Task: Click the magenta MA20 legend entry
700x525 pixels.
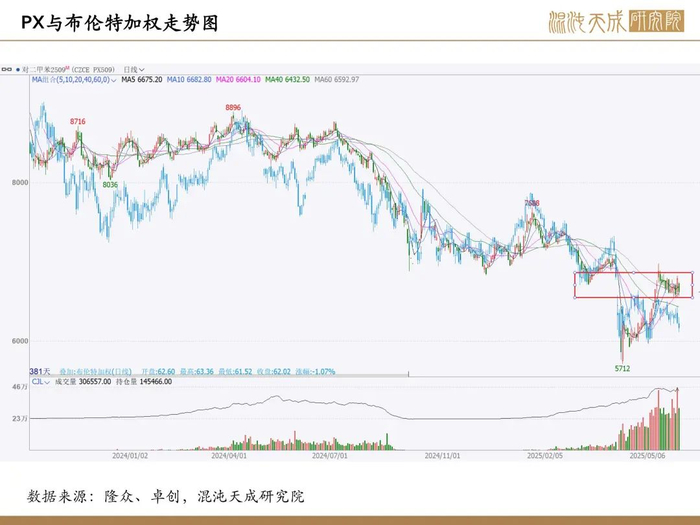Action: 238,79
